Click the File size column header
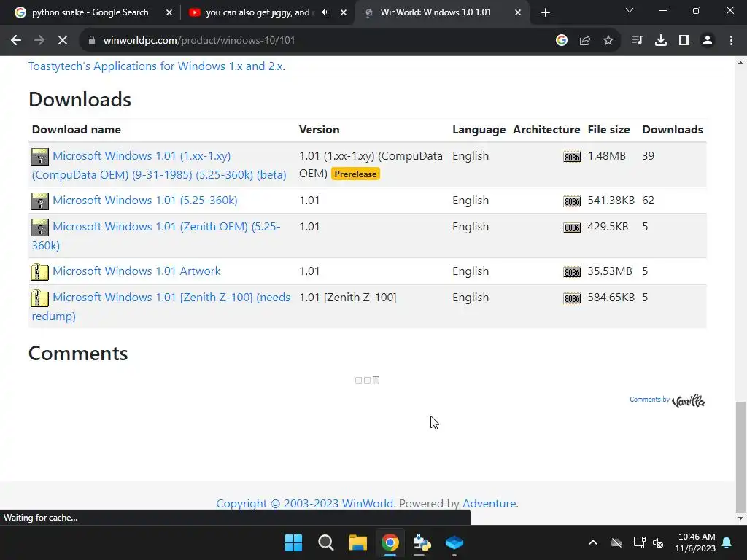 (608, 130)
